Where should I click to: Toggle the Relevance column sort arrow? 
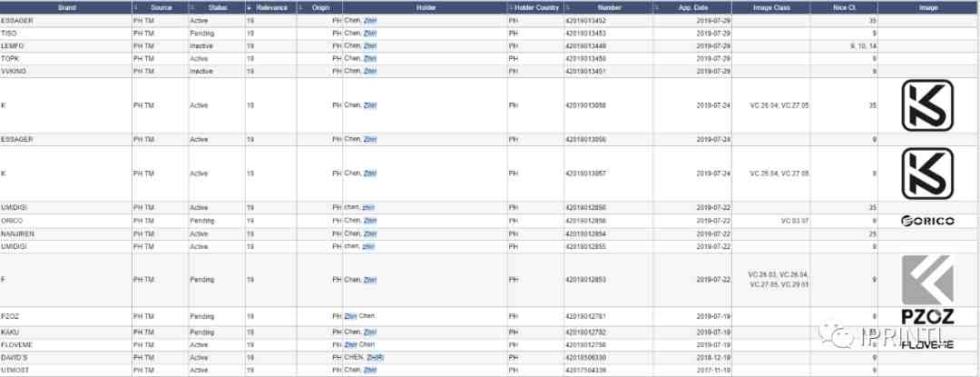pos(249,7)
